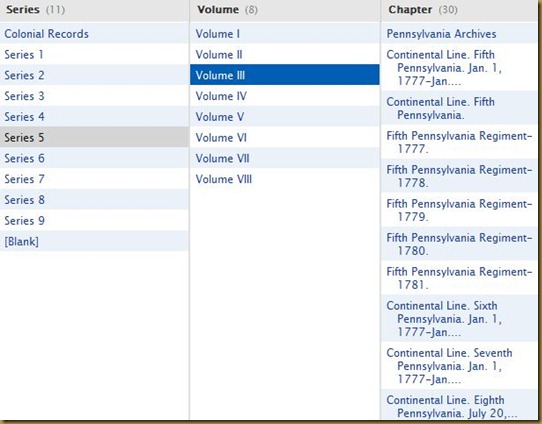Open Fifth Pennsylvania Regiment-1780 chapter
542x424 pixels.
tap(459, 244)
